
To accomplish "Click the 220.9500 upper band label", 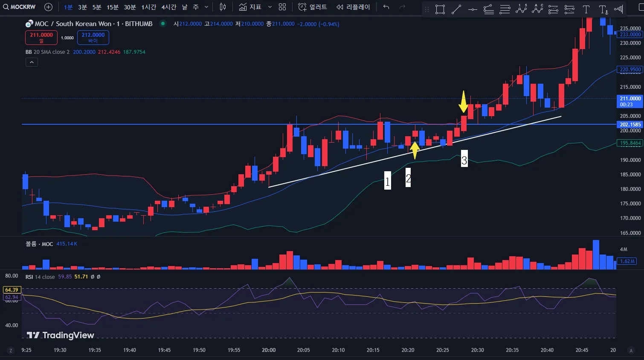I will tap(630, 70).
